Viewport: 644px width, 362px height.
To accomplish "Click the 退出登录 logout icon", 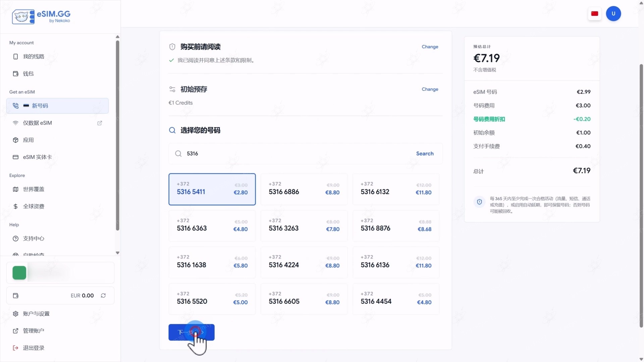I will click(x=15, y=348).
